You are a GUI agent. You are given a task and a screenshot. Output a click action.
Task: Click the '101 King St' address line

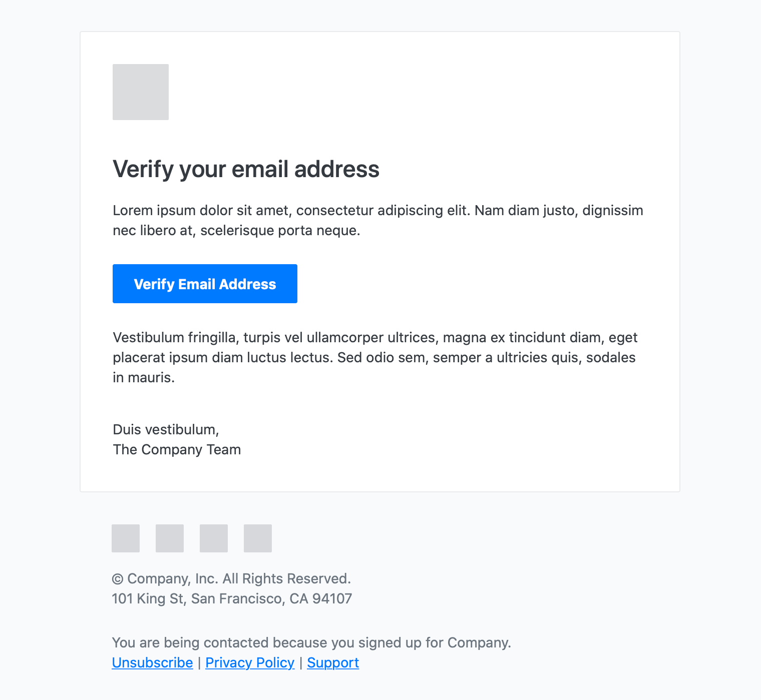coord(232,598)
